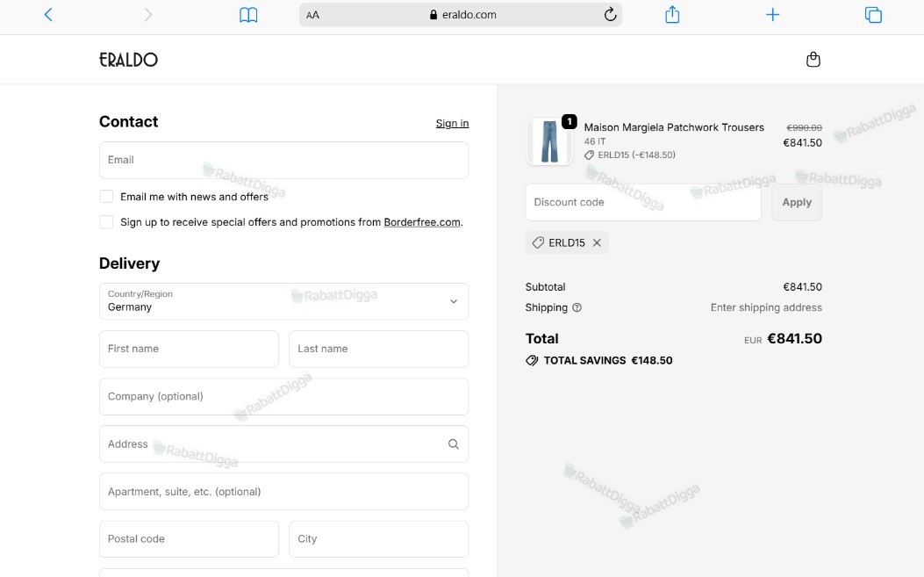
Task: Click the Apply discount button
Action: pos(797,202)
